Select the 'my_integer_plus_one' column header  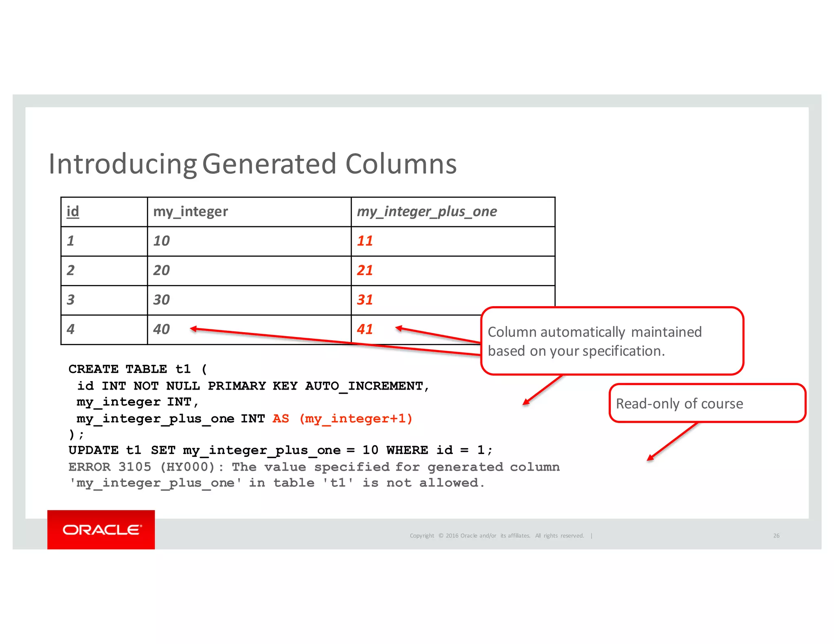point(453,212)
